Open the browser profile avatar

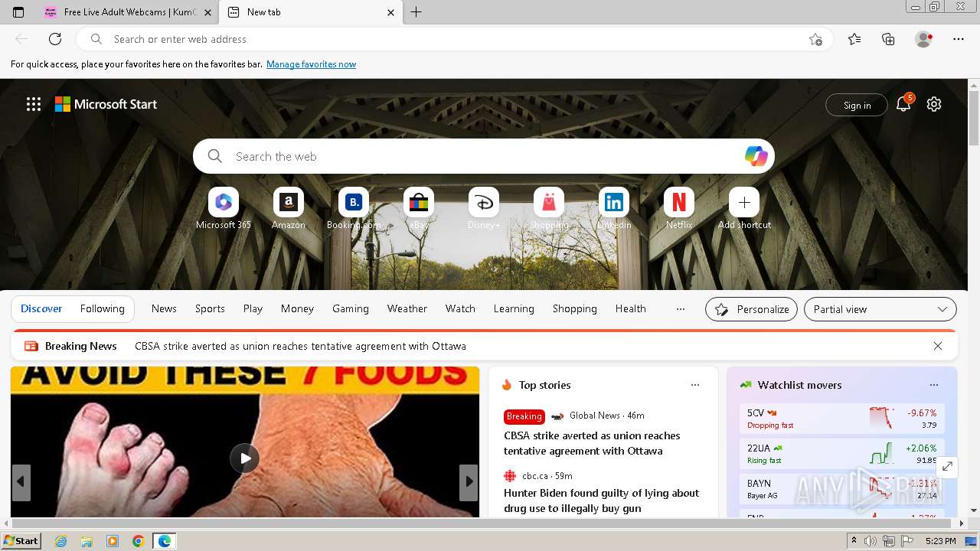coord(923,39)
